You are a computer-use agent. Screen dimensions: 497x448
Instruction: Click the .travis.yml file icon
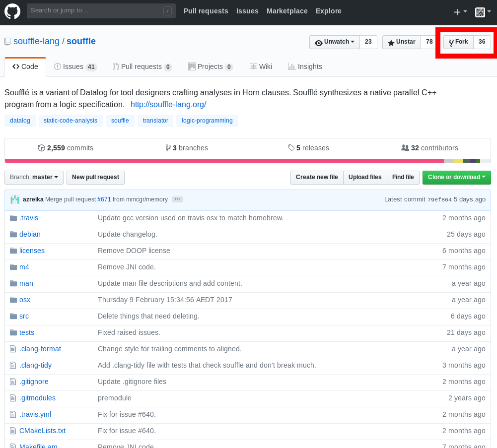(x=13, y=414)
